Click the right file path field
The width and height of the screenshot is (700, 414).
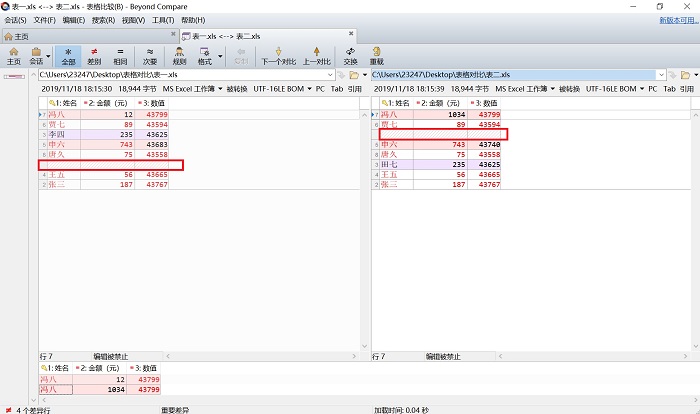point(513,75)
